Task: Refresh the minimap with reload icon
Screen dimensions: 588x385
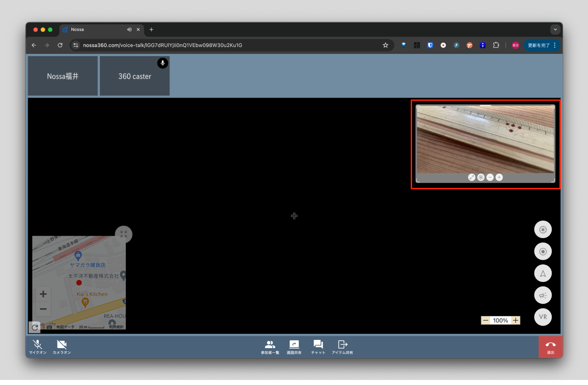Action: [x=35, y=327]
